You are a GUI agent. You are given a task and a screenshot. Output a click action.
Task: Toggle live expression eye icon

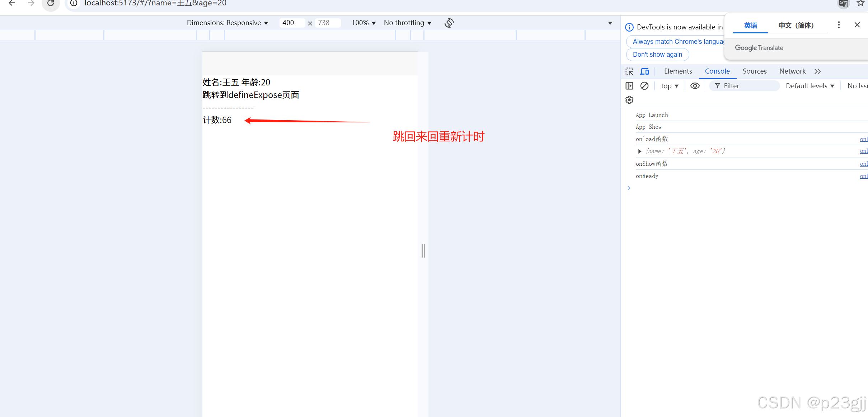(695, 86)
